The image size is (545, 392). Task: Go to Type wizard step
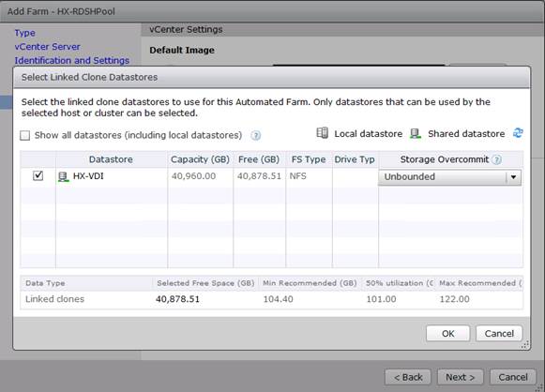coord(24,33)
